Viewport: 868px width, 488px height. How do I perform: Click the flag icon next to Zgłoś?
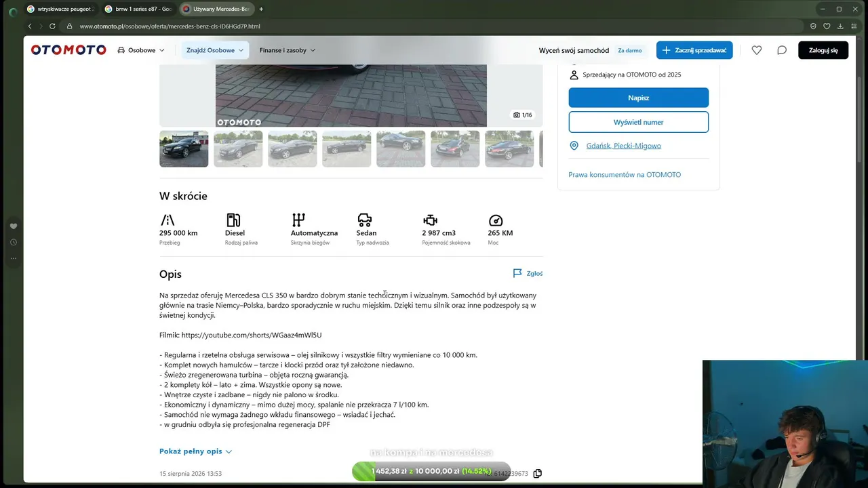[x=517, y=273]
